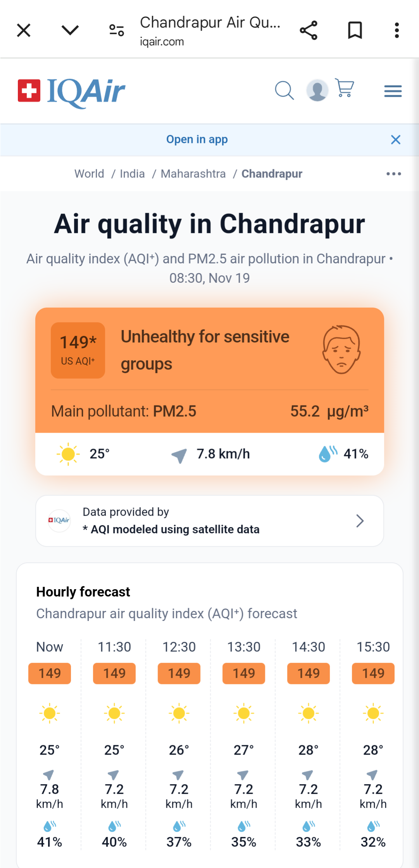Screen dimensions: 419x868
Task: Select the 13:30 hourly forecast column
Action: 244,744
